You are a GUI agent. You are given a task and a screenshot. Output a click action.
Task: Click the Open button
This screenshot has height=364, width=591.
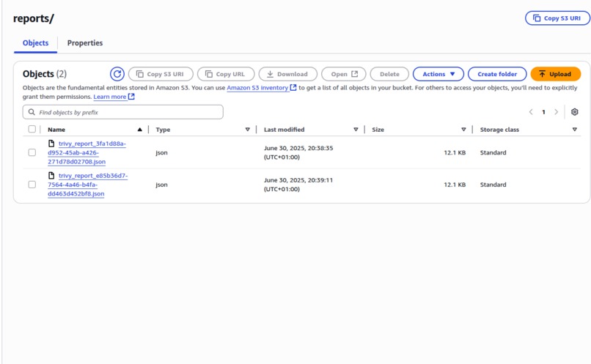click(343, 74)
